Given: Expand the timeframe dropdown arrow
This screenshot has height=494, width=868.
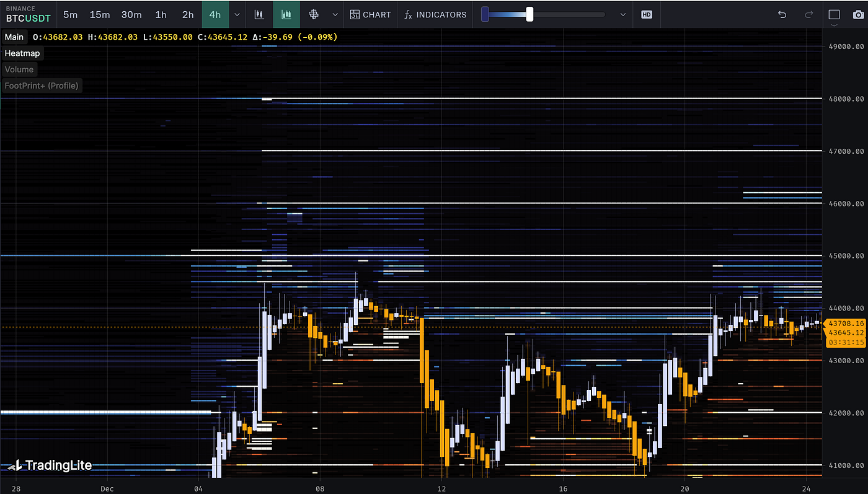Looking at the screenshot, I should click(x=237, y=14).
